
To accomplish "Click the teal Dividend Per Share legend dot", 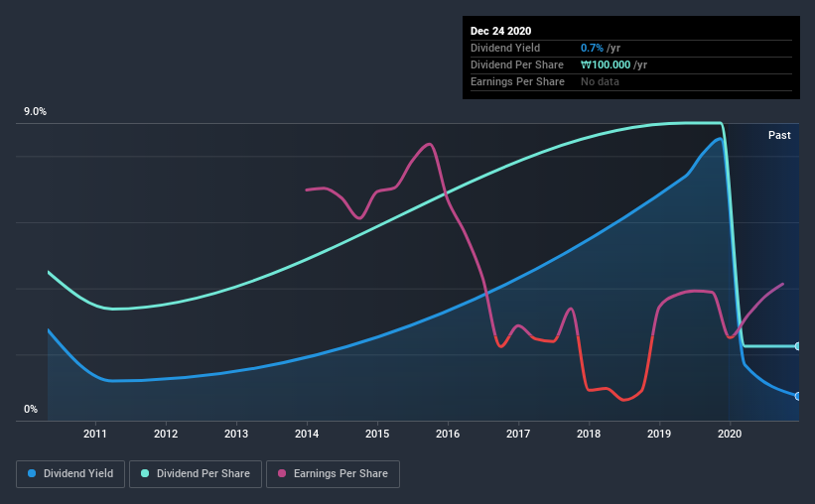I will click(x=145, y=473).
